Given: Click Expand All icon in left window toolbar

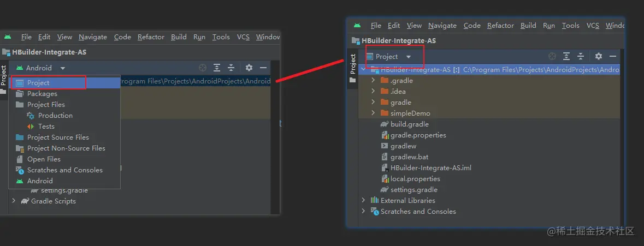Looking at the screenshot, I should pyautogui.click(x=217, y=68).
